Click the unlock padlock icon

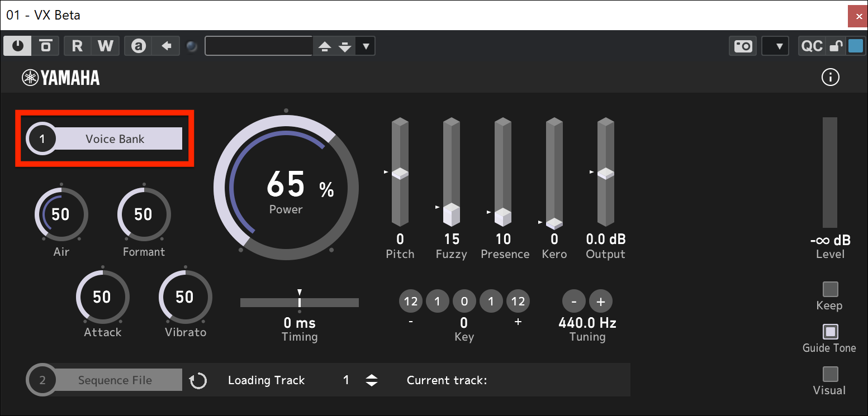835,46
